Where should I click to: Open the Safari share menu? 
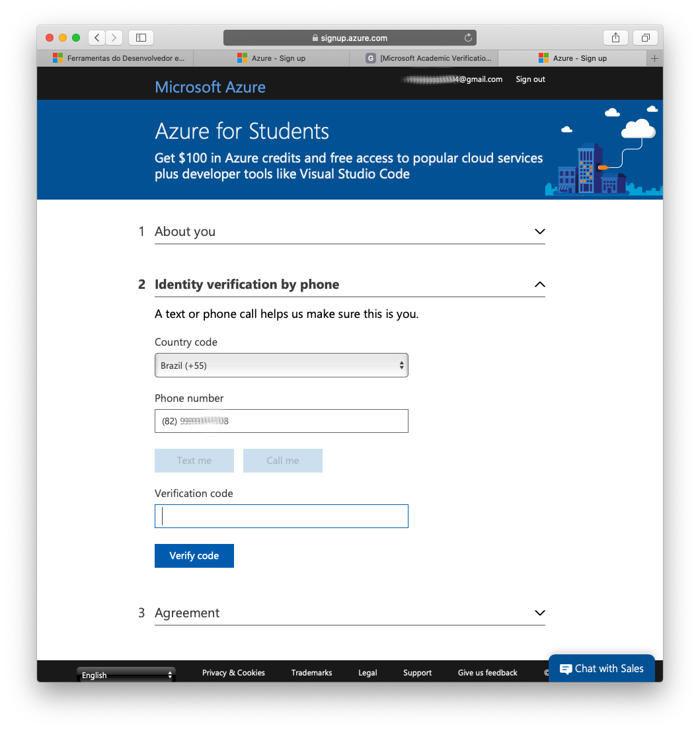(615, 38)
